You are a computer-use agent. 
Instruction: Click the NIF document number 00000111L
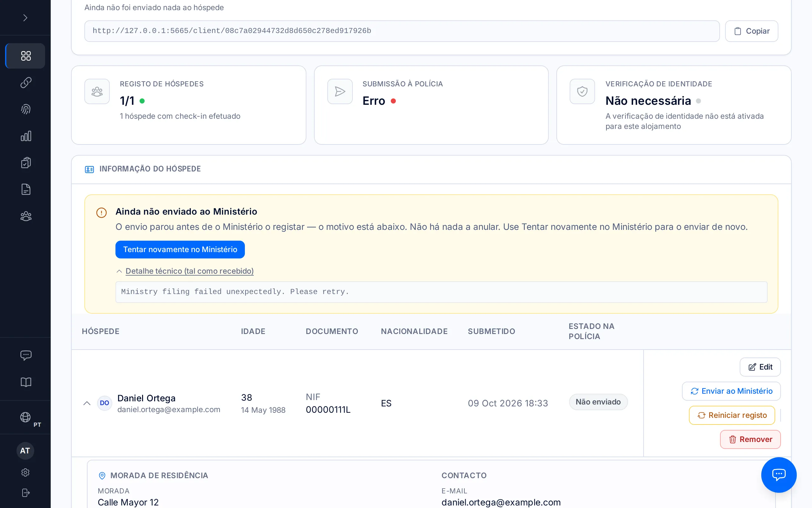click(328, 410)
